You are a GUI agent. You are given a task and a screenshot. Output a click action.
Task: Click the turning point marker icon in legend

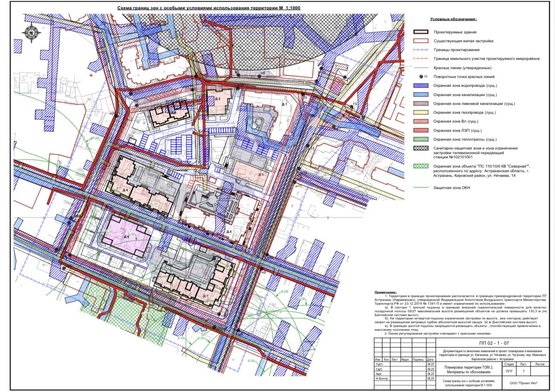[x=421, y=77]
